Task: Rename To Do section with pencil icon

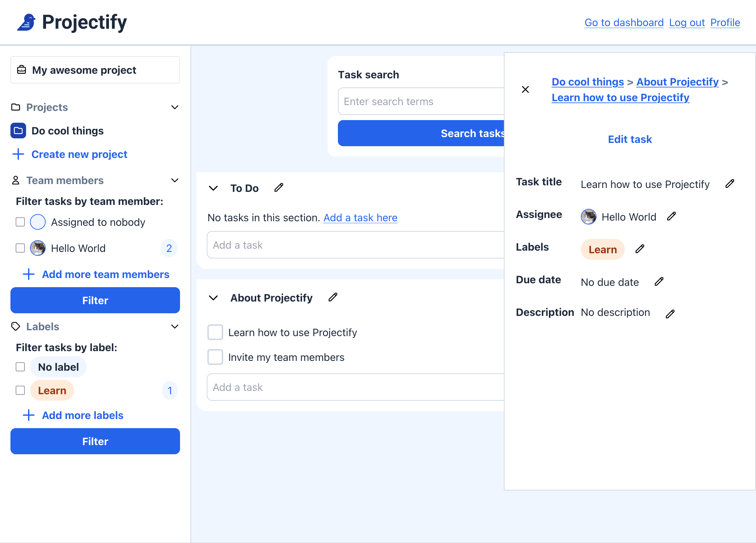Action: [x=279, y=187]
